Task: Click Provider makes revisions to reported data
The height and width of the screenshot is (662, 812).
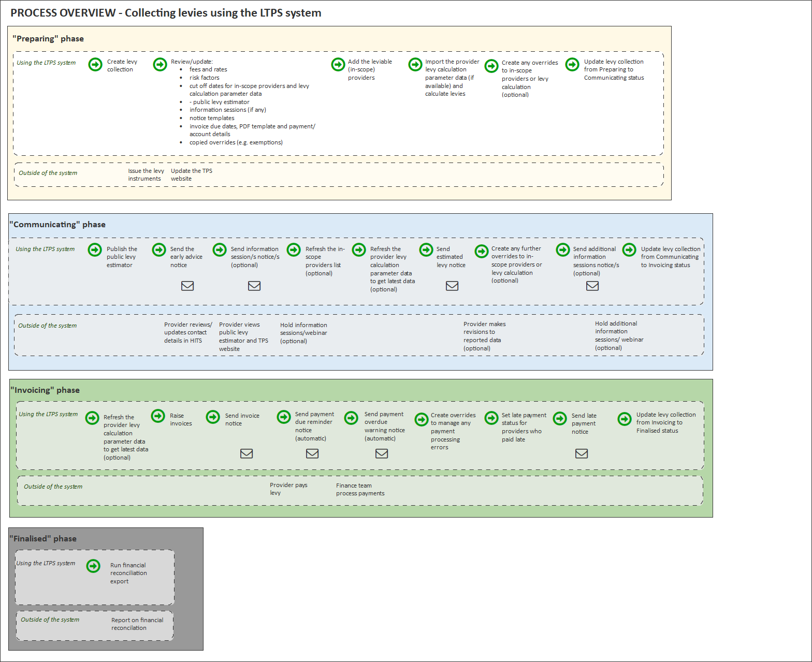Action: tap(484, 336)
